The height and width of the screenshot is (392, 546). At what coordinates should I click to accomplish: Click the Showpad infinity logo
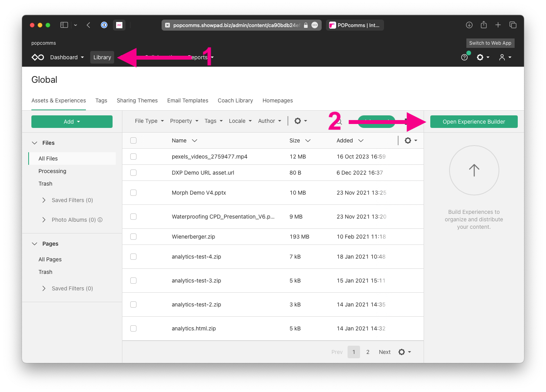click(x=38, y=57)
